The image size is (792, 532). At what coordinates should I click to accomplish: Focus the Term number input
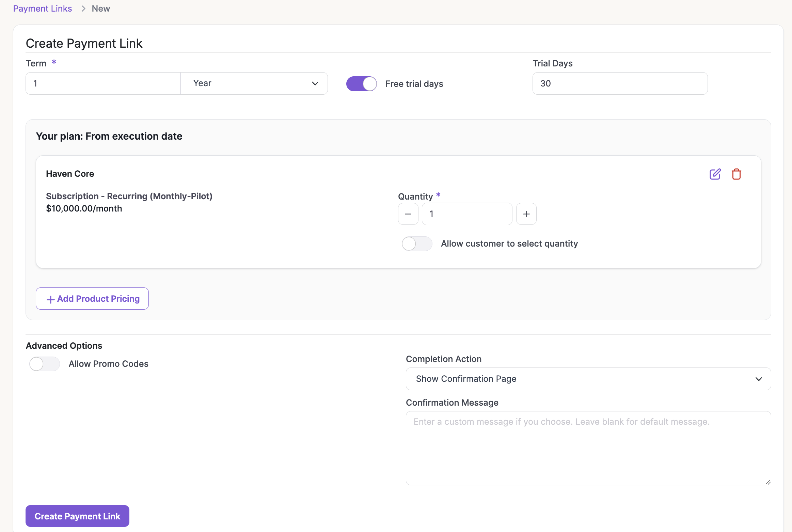(103, 83)
